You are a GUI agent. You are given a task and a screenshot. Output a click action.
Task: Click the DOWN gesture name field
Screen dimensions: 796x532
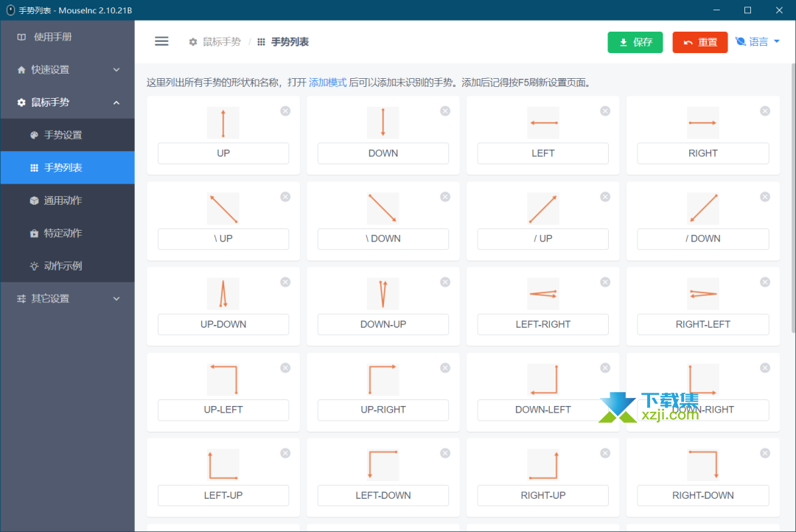(x=383, y=153)
